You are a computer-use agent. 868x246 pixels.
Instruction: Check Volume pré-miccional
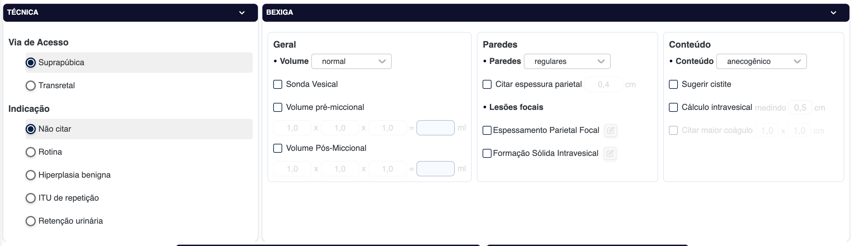[278, 107]
